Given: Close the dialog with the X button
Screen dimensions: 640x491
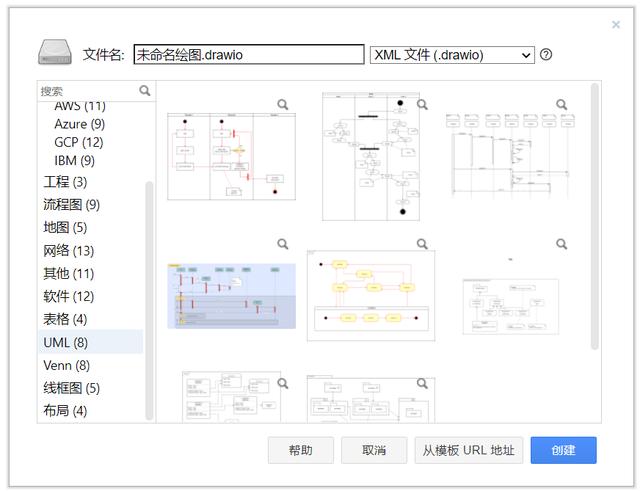Looking at the screenshot, I should pos(616,25).
